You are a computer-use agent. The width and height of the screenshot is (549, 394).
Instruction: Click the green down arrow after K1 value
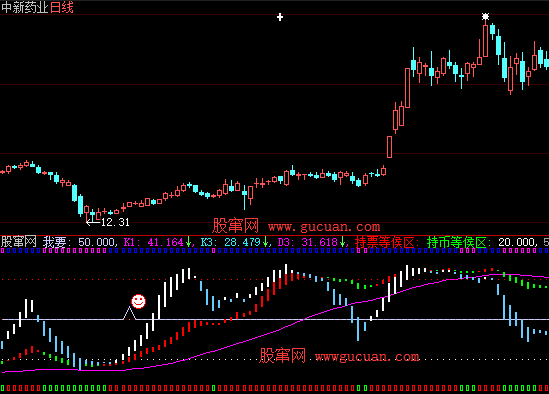click(189, 242)
